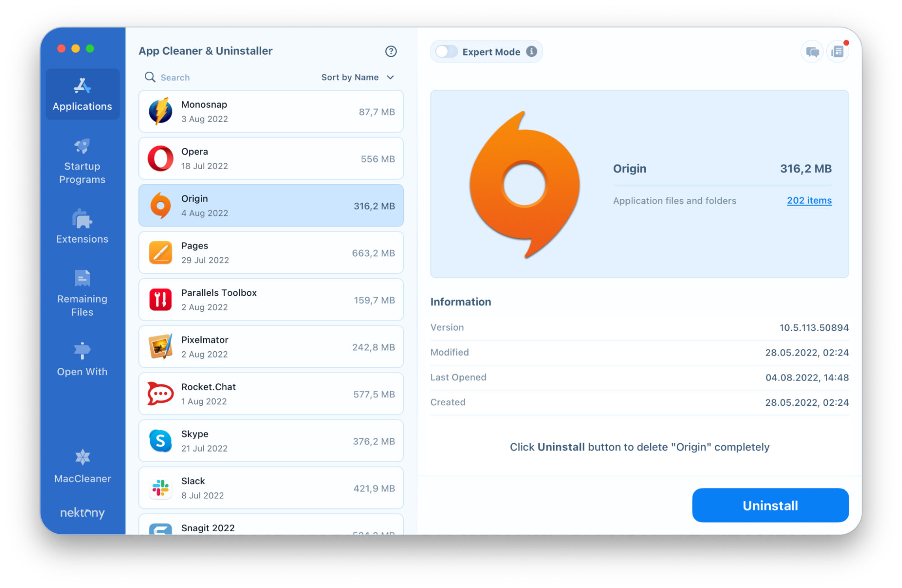Click the Uninstall button for Origin
This screenshot has width=902, height=588.
tap(770, 506)
